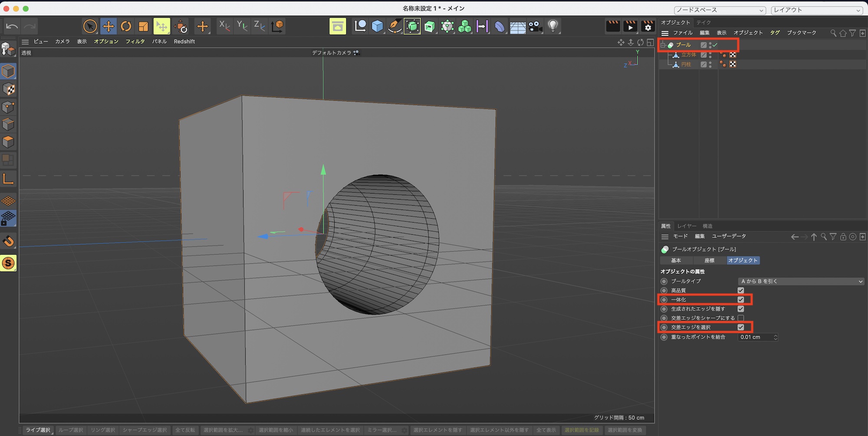Image resolution: width=868 pixels, height=436 pixels.
Task: Click the Undo arrow icon
Action: click(x=12, y=26)
